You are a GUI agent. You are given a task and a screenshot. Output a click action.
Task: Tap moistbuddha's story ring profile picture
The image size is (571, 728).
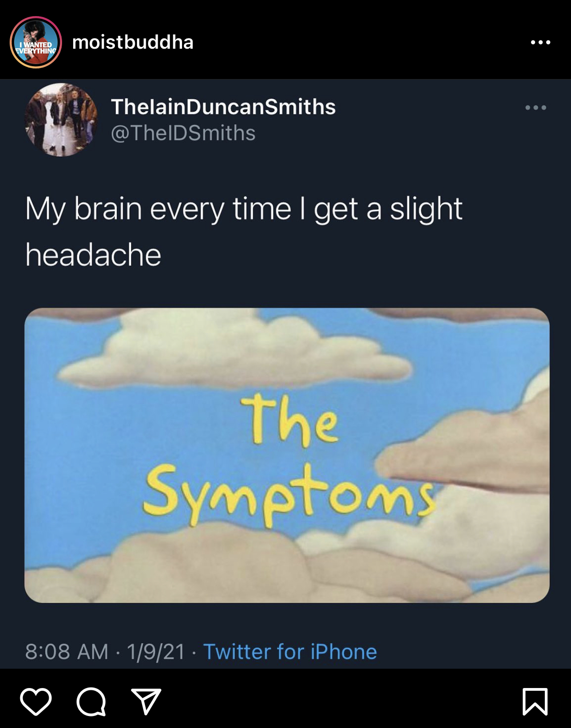point(36,42)
